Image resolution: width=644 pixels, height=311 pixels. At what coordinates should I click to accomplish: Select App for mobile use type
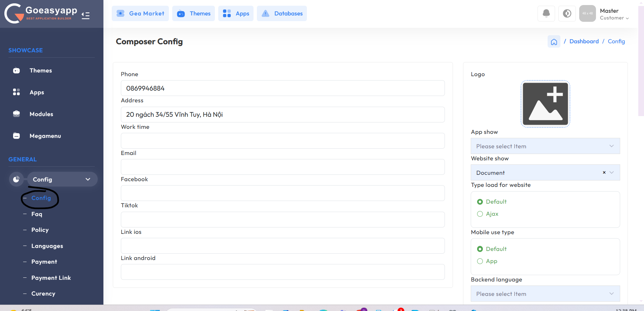pyautogui.click(x=480, y=261)
